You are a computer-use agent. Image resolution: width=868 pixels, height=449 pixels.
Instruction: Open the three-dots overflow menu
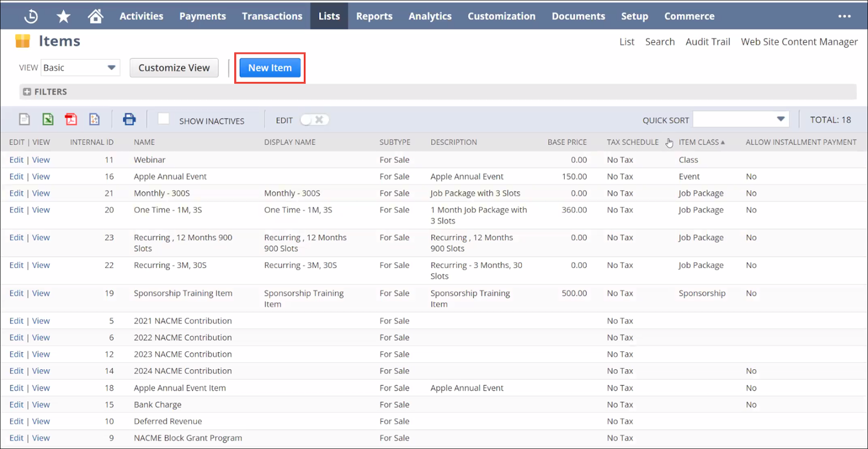pyautogui.click(x=844, y=16)
